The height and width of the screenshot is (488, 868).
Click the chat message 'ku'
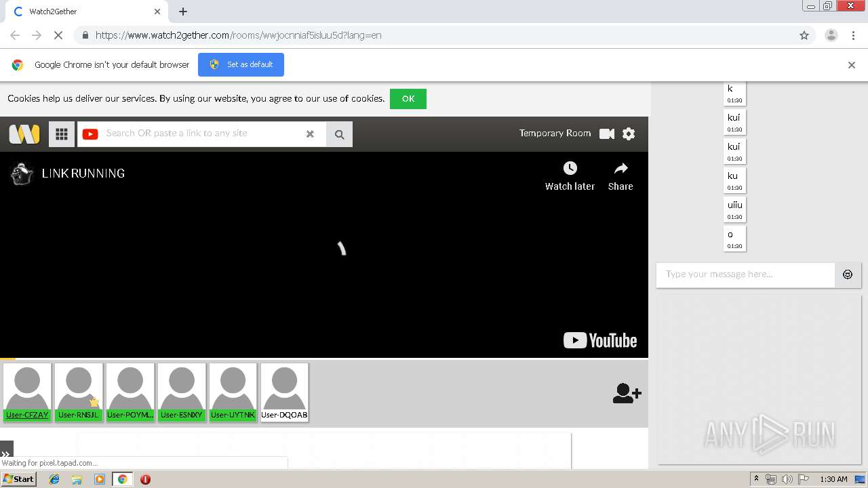(735, 180)
